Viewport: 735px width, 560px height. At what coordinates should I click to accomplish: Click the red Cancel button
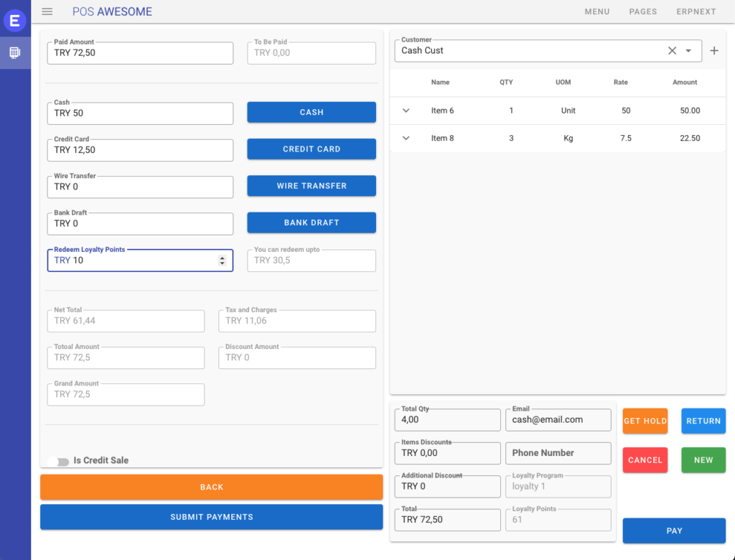(645, 460)
